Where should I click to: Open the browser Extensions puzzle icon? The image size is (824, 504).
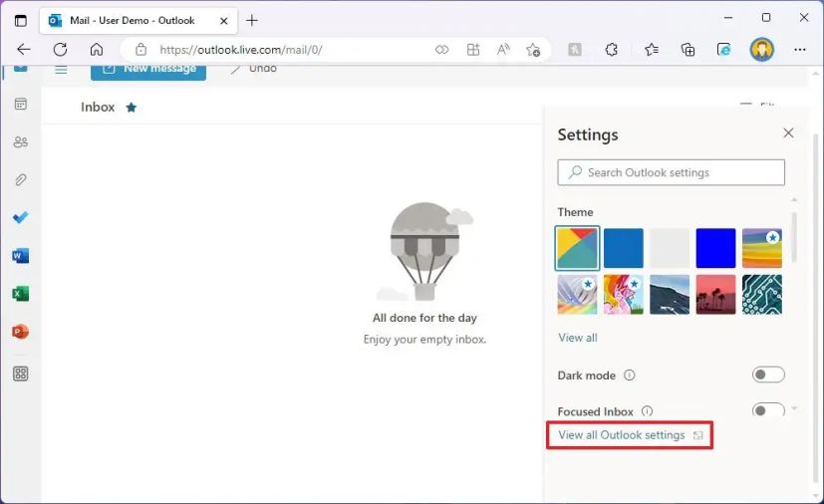(x=611, y=50)
